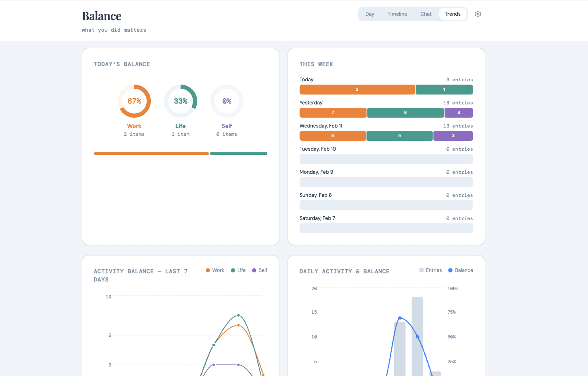The image size is (588, 376).
Task: Open the settings gear icon
Action: coord(478,14)
